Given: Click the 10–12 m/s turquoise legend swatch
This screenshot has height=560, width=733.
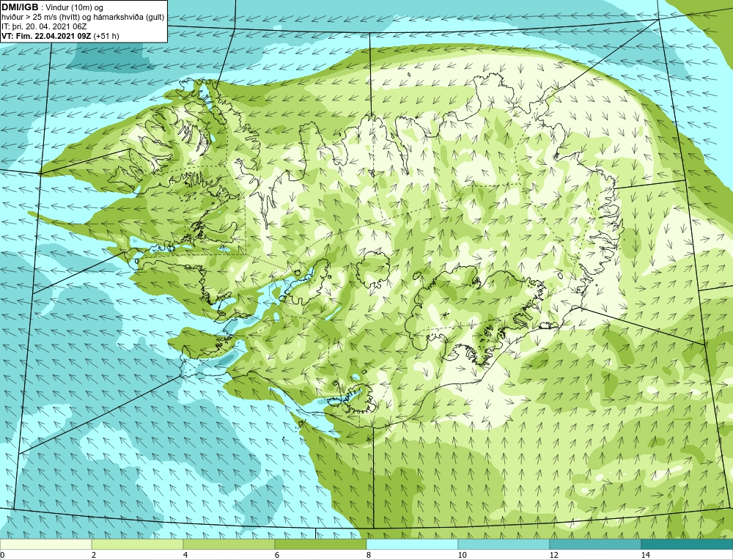Looking at the screenshot, I should point(504,544).
